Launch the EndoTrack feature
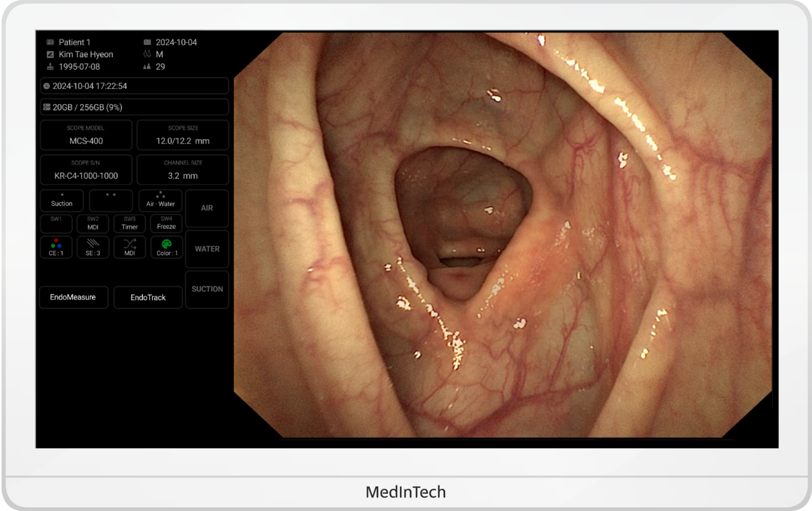The height and width of the screenshot is (511, 812). 148,297
